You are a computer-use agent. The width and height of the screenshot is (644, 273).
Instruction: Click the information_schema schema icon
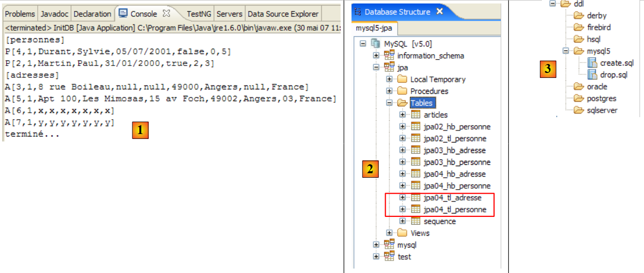[x=389, y=56]
